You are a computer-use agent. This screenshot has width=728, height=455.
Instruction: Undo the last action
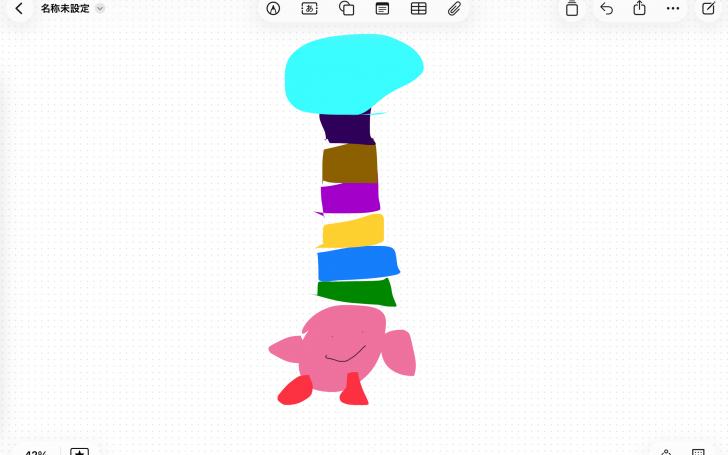click(x=606, y=8)
